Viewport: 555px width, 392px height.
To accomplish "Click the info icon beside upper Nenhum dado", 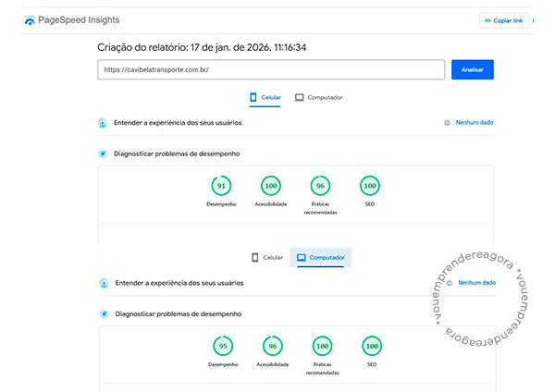I will (447, 123).
